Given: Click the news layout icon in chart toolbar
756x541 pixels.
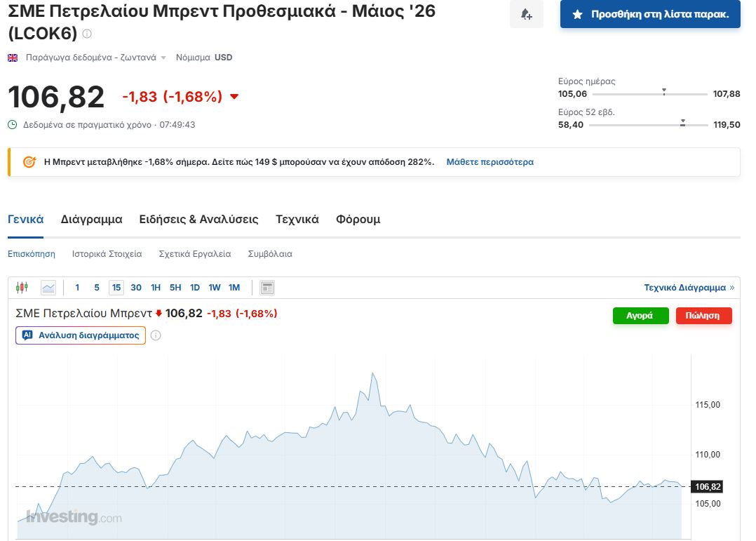Looking at the screenshot, I should [x=266, y=287].
